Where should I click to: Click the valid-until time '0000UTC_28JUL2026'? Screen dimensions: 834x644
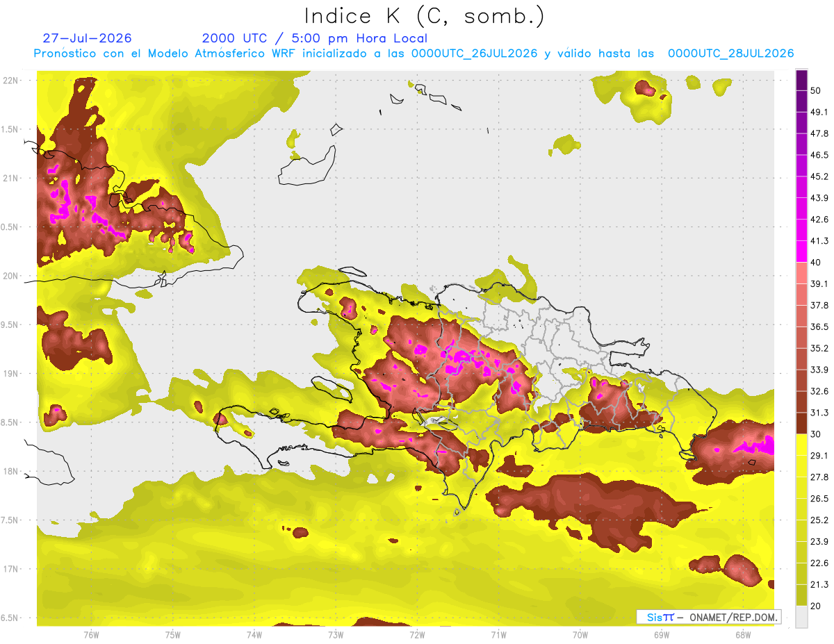tap(731, 53)
